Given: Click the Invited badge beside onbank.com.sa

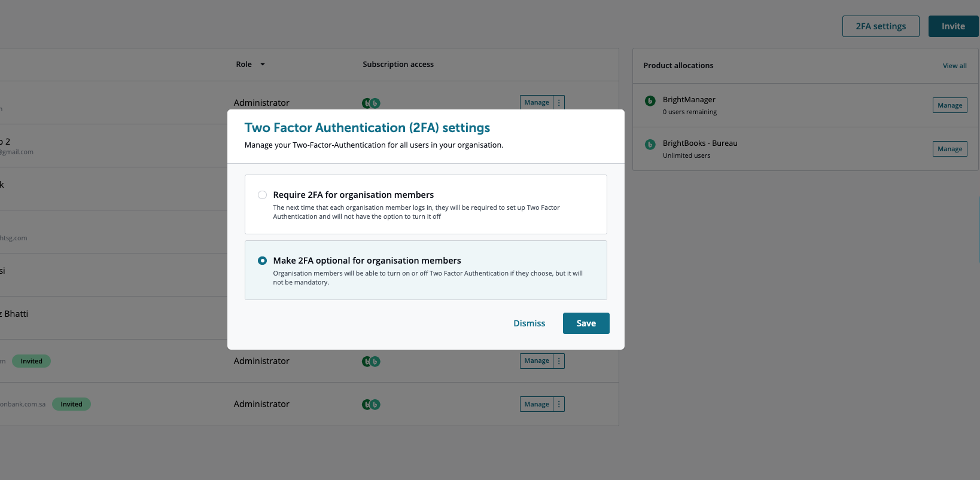Looking at the screenshot, I should pos(71,404).
